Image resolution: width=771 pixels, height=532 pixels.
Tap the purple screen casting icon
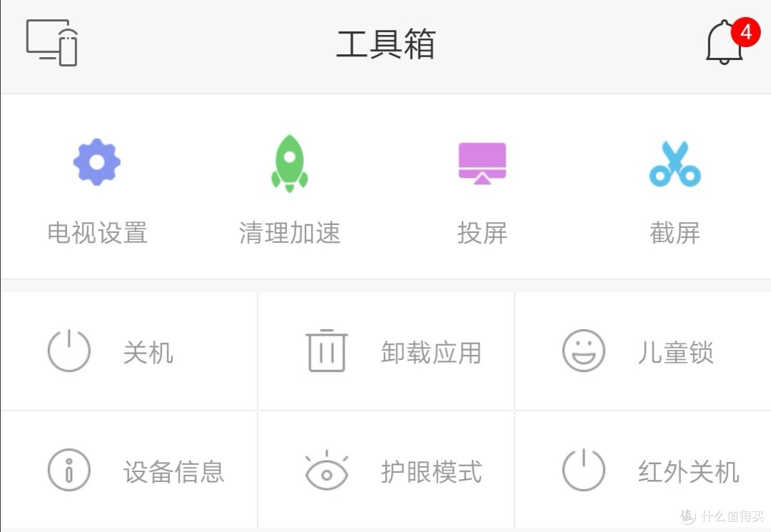482,163
